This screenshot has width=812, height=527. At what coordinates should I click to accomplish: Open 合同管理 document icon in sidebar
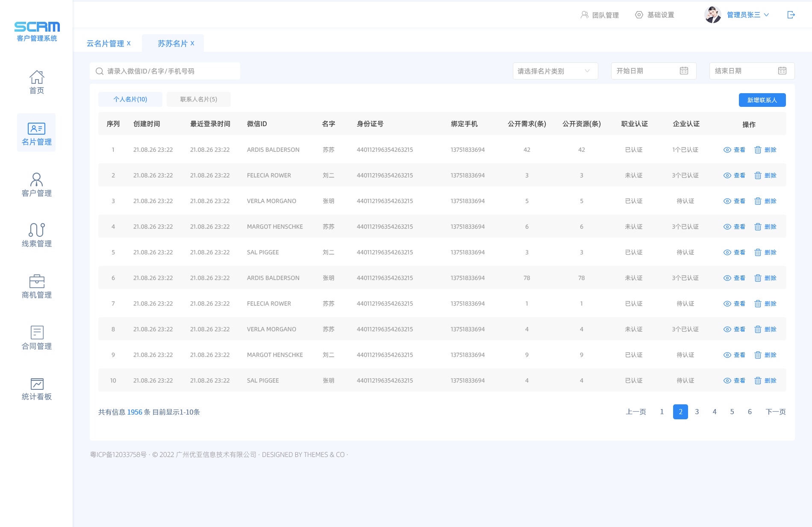coord(37,333)
